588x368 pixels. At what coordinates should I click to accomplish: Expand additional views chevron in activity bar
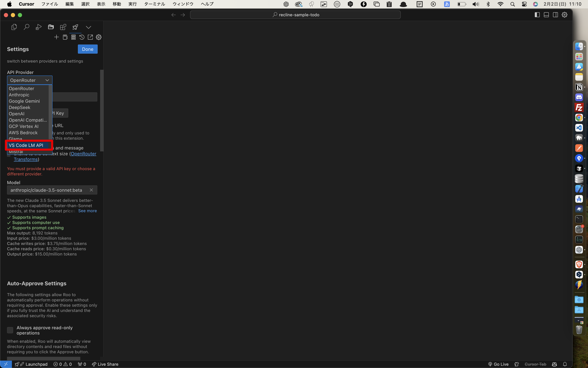(88, 27)
